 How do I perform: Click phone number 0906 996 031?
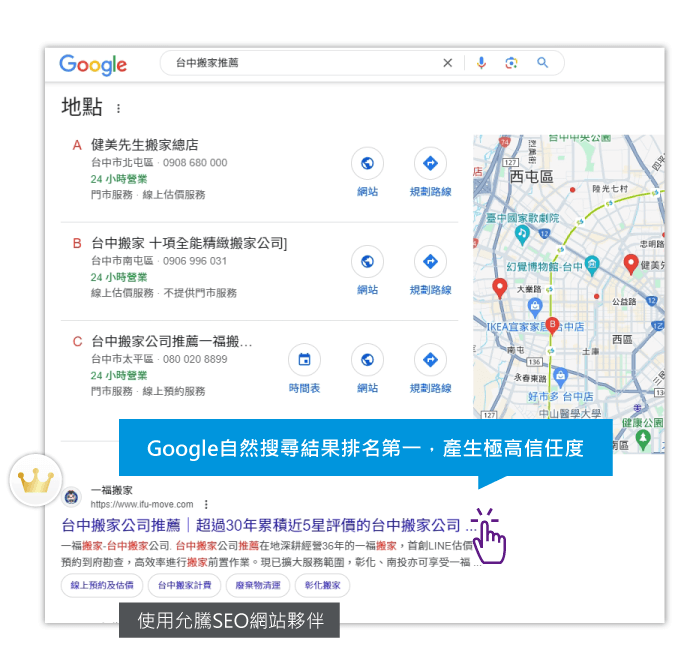(195, 261)
